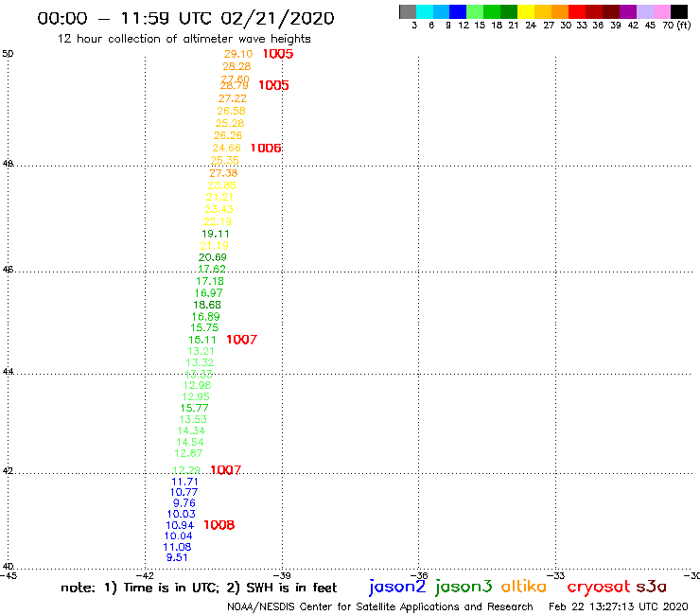Click the wave height value 29.10
Image resolution: width=700 pixels, height=615 pixels.
pyautogui.click(x=238, y=54)
